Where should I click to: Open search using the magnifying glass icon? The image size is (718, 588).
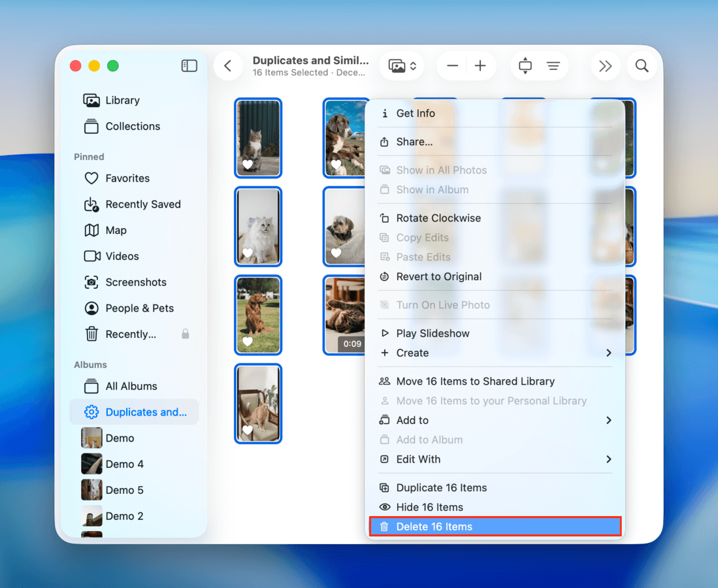pos(641,65)
